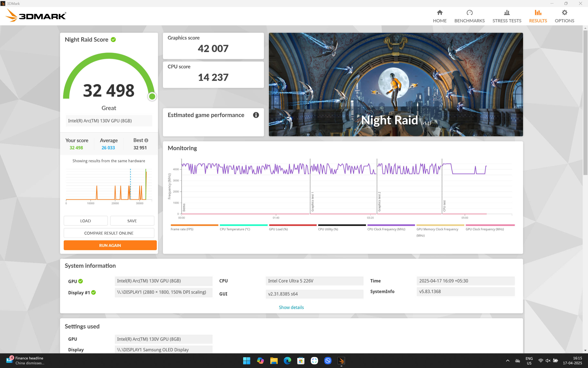
Task: Open Microsoft Store from the taskbar
Action: 301,360
